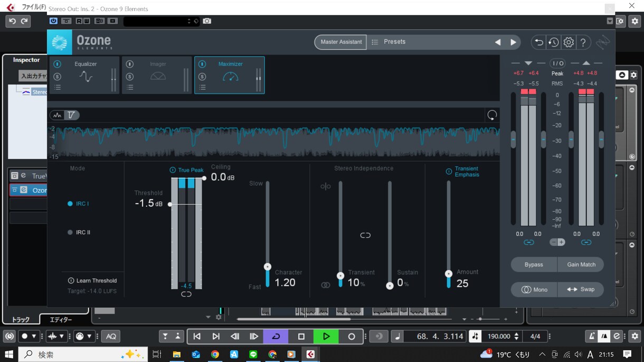Enable Gain Match
The image size is (644, 362).
coord(581,264)
